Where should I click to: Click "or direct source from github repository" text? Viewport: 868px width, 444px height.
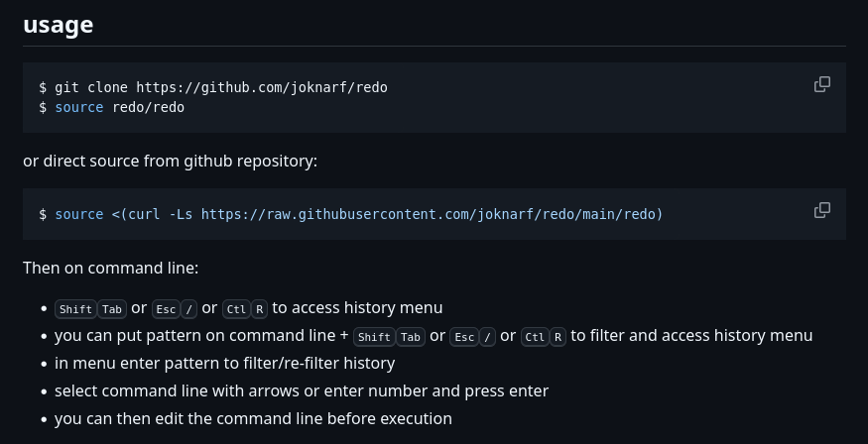pyautogui.click(x=170, y=161)
